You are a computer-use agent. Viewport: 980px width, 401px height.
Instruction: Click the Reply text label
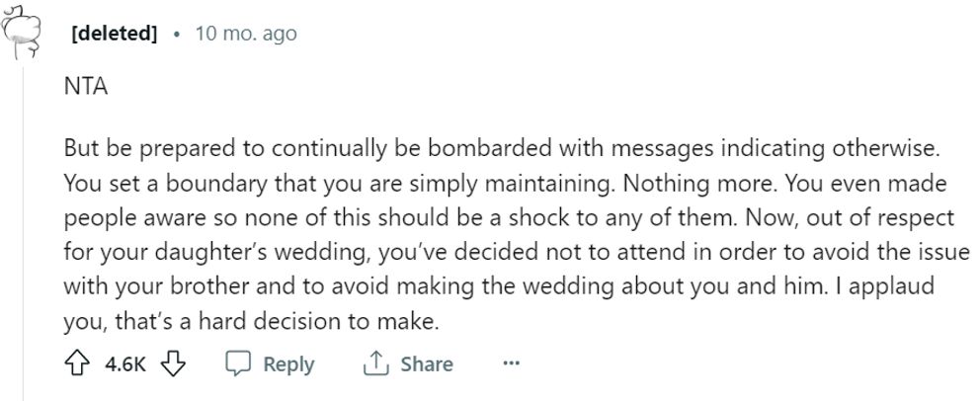288,364
